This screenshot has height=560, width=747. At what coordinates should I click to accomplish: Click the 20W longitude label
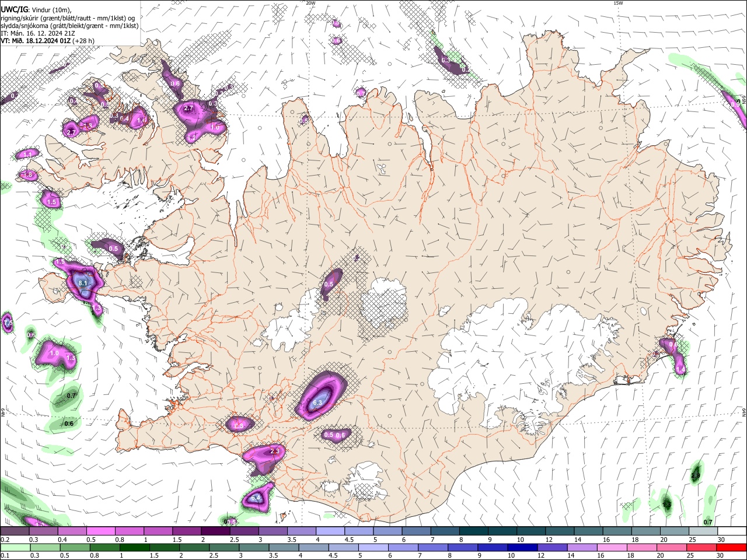[310, 3]
